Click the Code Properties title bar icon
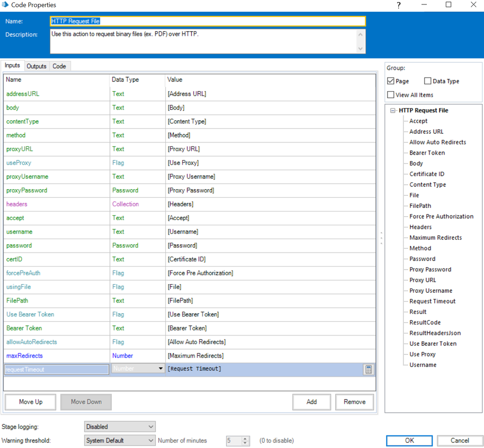484x448 pixels. 5,5
